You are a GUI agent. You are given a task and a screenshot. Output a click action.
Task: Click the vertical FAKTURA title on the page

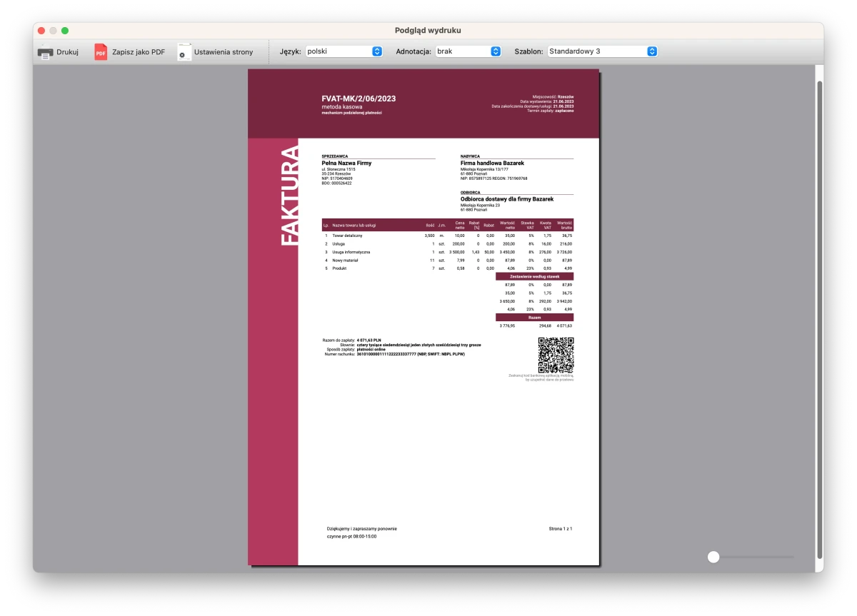point(289,196)
